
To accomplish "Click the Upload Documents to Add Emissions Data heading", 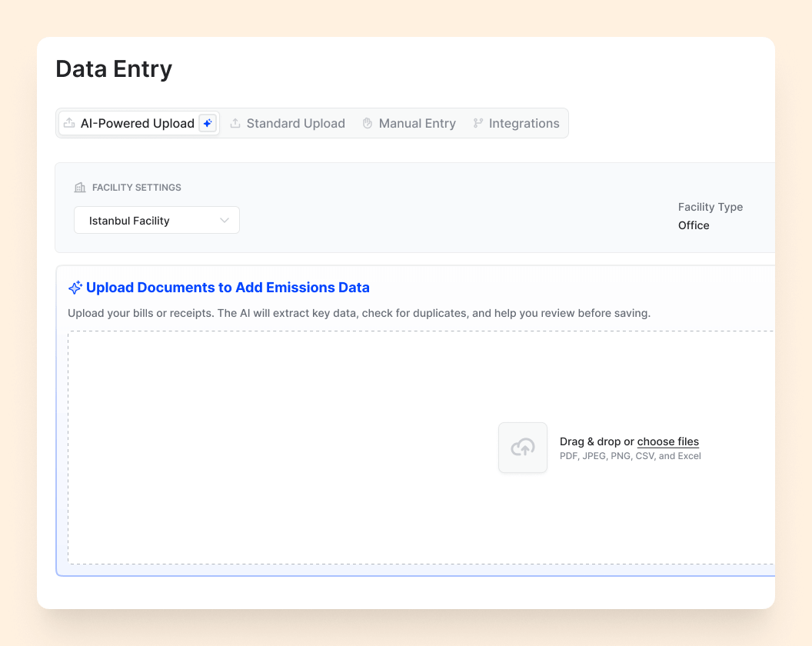I will [x=228, y=288].
